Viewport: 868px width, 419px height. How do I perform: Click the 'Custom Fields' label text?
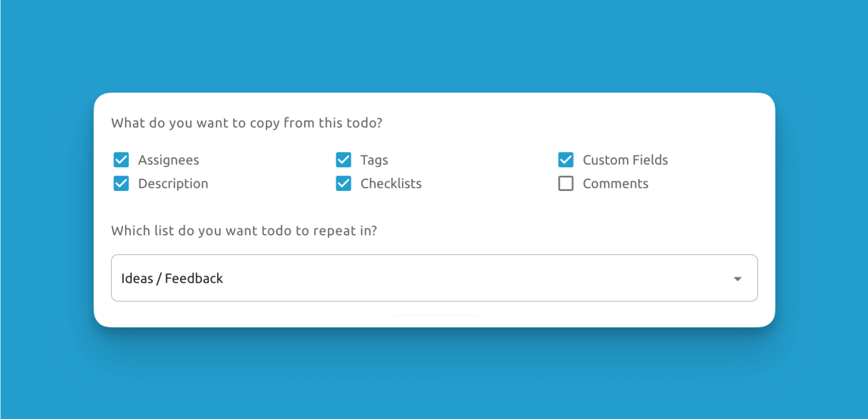click(x=625, y=160)
